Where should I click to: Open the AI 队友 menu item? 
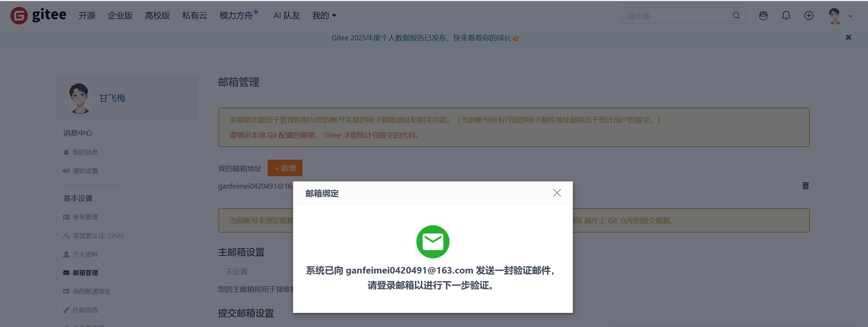(287, 16)
